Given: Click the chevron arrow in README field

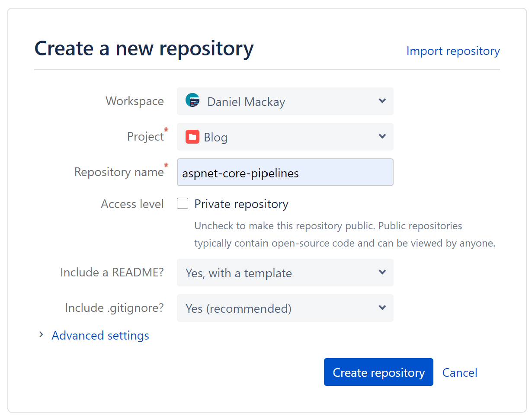Looking at the screenshot, I should 382,272.
